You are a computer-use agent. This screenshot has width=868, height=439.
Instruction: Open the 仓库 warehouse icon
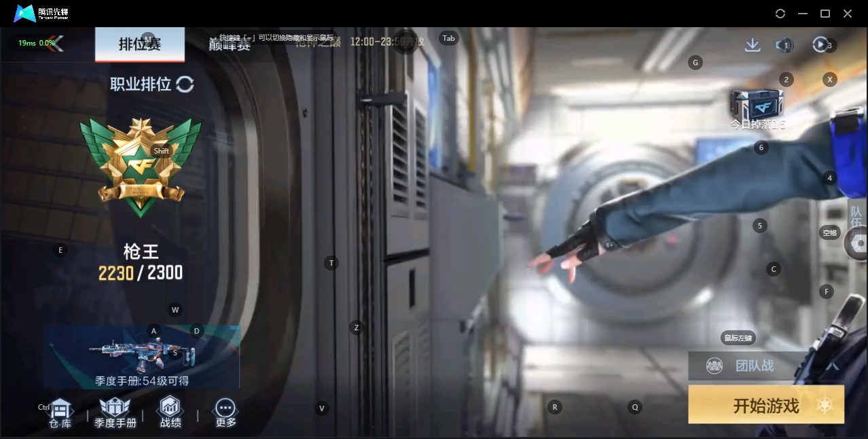(60, 413)
